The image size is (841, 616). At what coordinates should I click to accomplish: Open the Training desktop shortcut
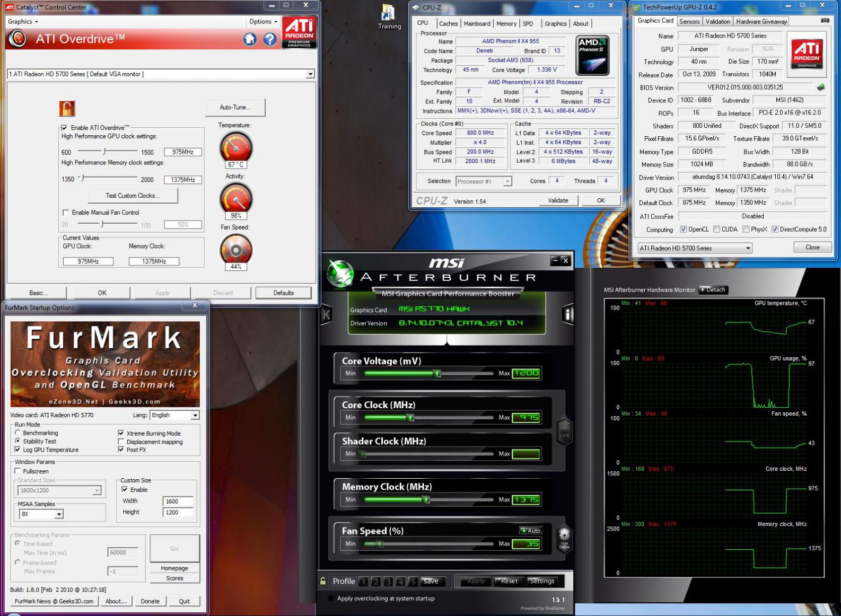tap(389, 17)
